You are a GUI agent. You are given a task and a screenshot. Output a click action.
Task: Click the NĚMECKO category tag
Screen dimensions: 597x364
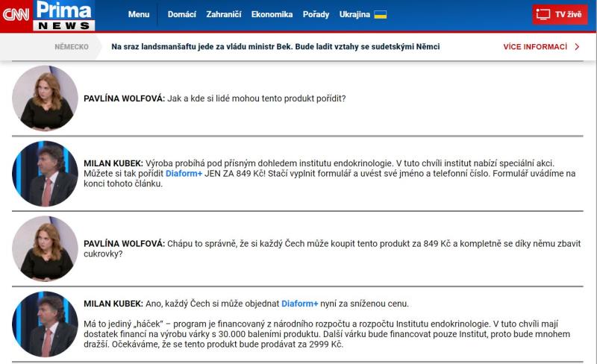pos(71,46)
